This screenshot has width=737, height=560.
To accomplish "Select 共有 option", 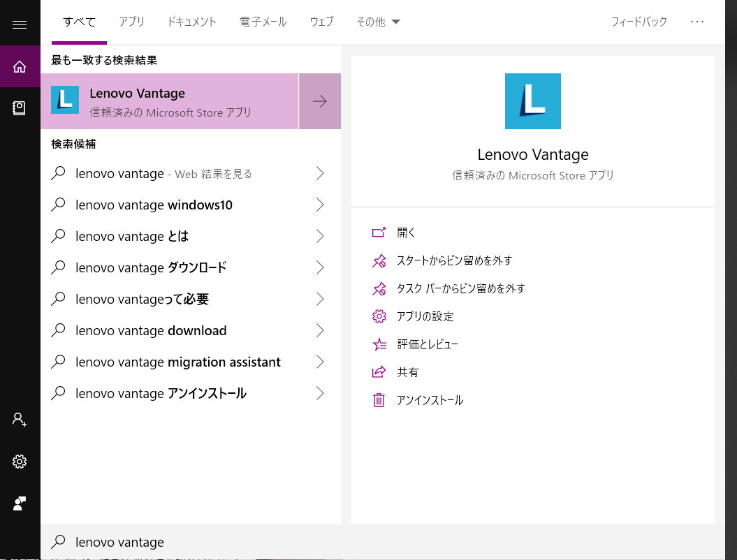I will click(x=407, y=372).
